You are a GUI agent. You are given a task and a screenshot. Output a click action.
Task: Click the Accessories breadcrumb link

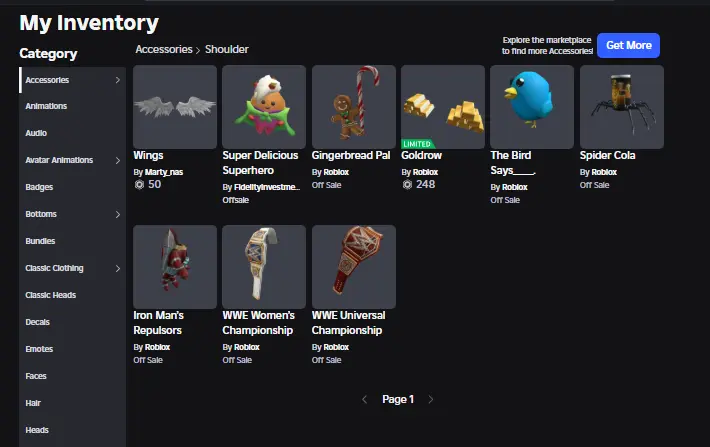(x=164, y=49)
